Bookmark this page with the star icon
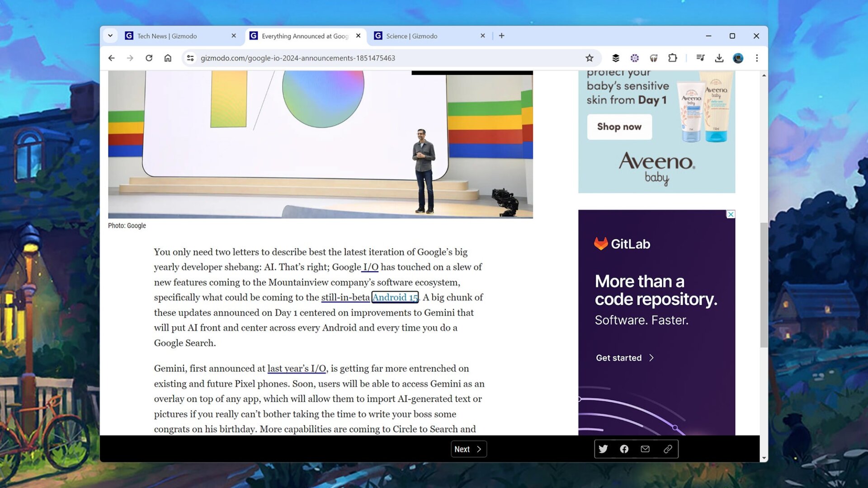This screenshot has width=868, height=488. pyautogui.click(x=589, y=58)
